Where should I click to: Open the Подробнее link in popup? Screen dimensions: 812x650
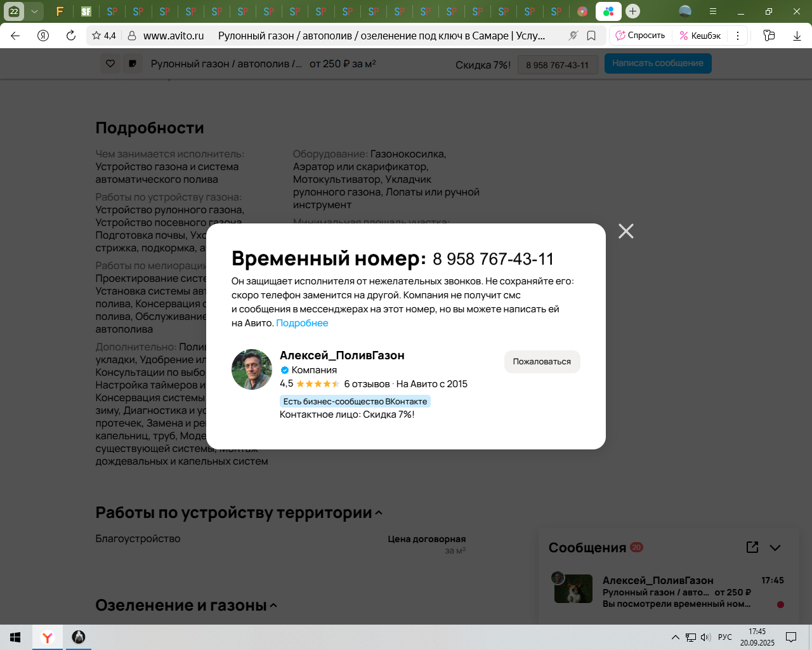302,323
